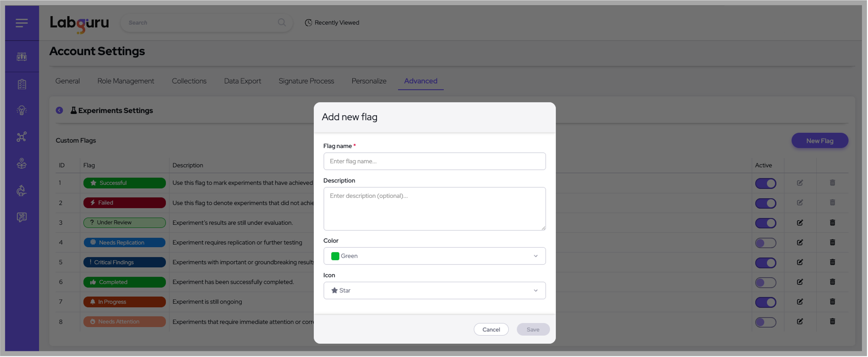Cancel the Add new flag dialog

point(491,330)
